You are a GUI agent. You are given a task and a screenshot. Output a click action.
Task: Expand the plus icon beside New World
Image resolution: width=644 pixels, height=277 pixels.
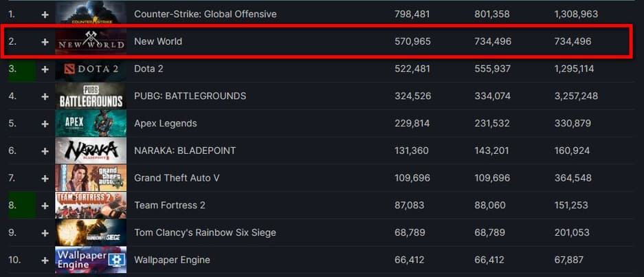(x=45, y=42)
